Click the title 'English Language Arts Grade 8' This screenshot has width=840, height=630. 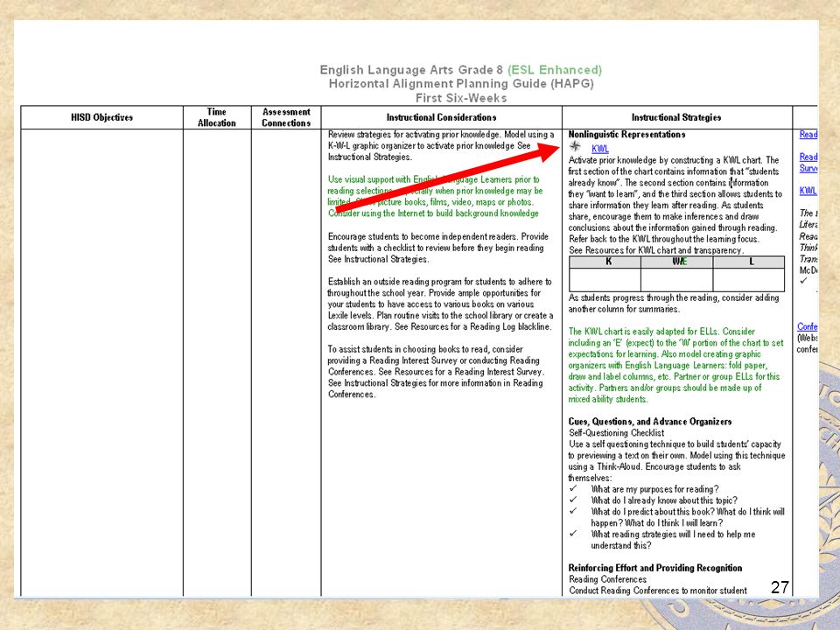(x=411, y=70)
